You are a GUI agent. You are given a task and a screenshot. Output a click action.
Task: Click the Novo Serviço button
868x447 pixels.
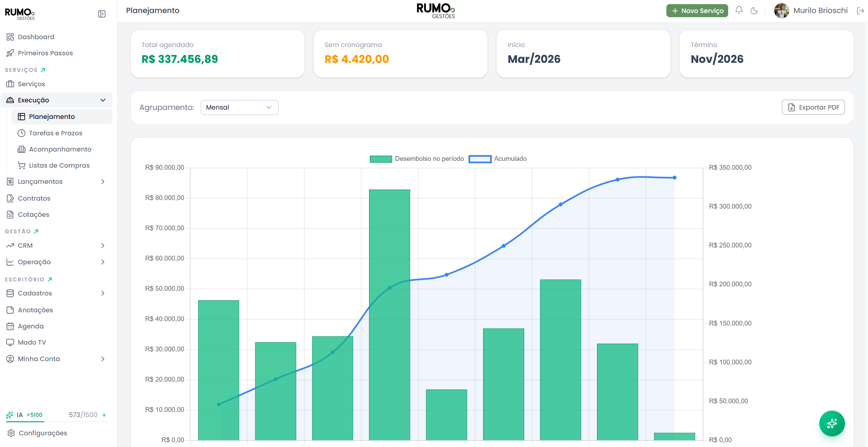[x=697, y=11]
